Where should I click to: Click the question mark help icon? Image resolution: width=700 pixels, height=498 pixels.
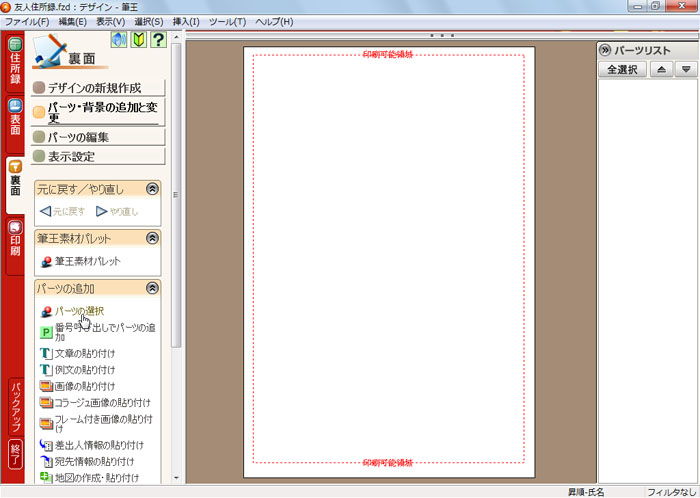point(157,41)
